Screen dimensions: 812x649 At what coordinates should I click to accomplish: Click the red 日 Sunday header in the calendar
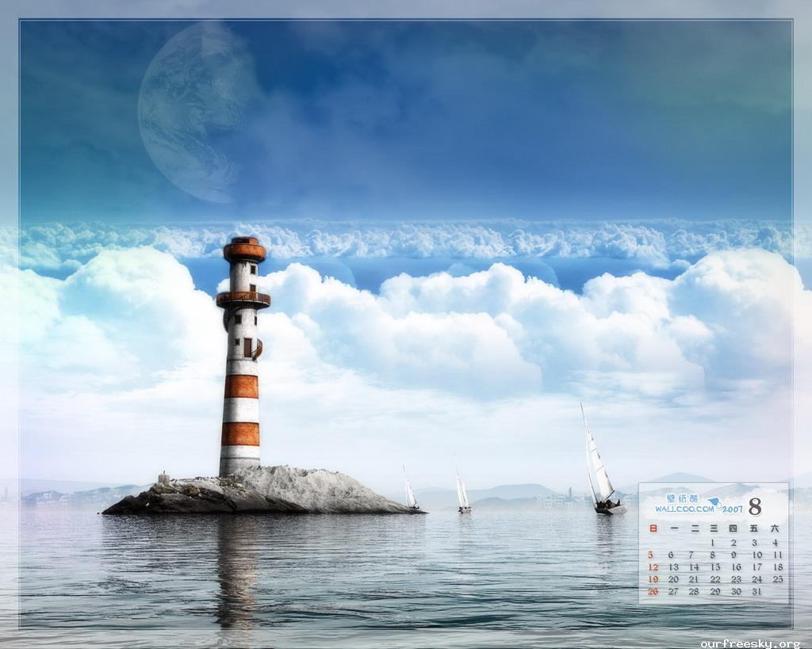pyautogui.click(x=653, y=528)
